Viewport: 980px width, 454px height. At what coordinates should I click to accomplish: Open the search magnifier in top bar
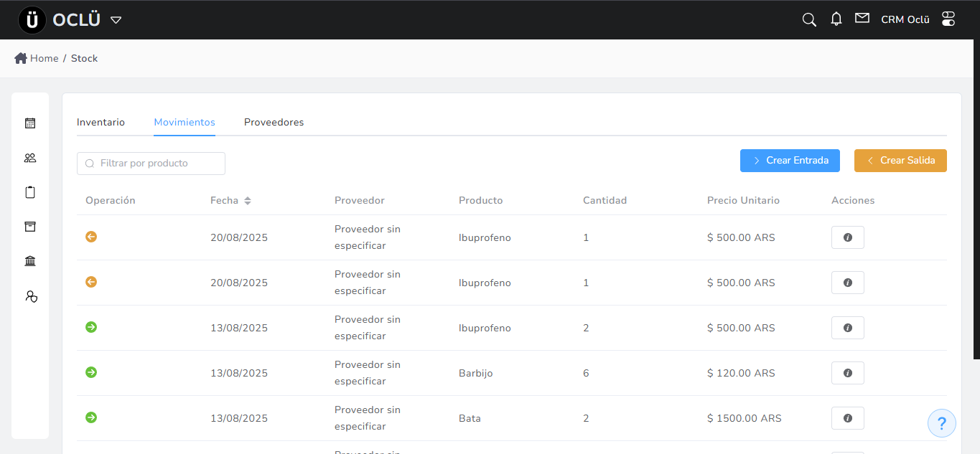click(x=809, y=19)
